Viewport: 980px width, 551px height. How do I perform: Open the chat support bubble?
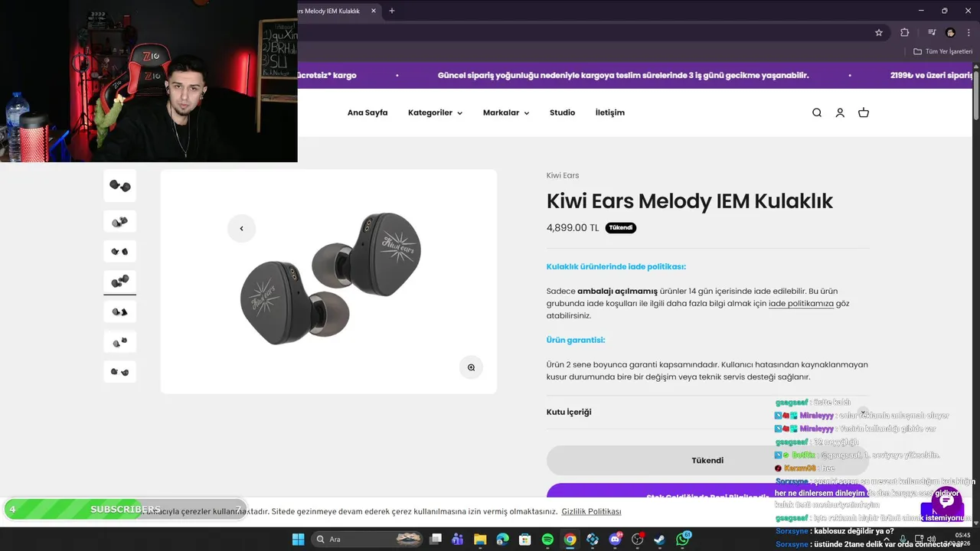(x=947, y=500)
